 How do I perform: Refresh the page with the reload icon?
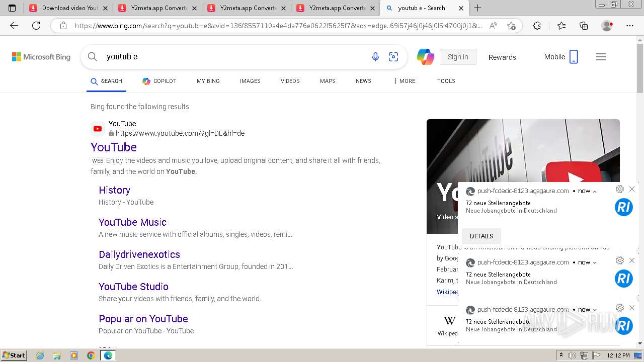[x=36, y=26]
